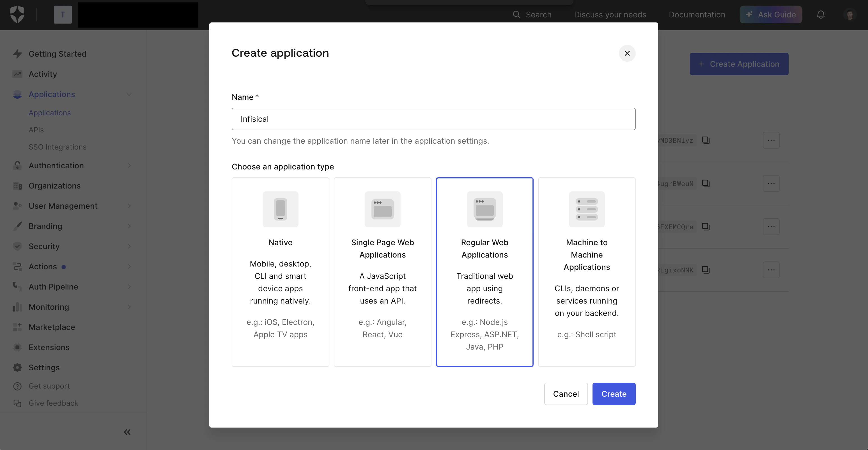Click the User Management people icon

point(17,206)
